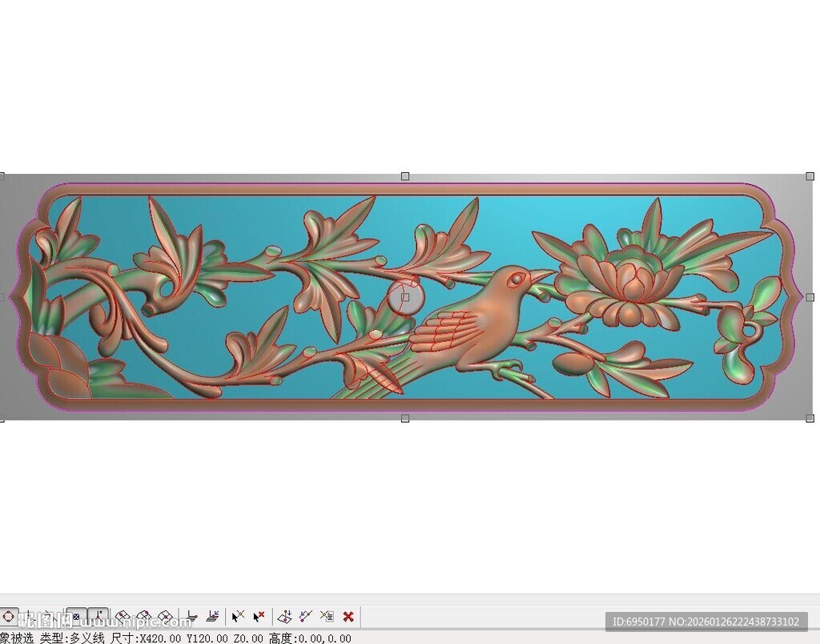Click the top-right corner selection handle
Viewport: 820px width, 644px height.
point(810,176)
